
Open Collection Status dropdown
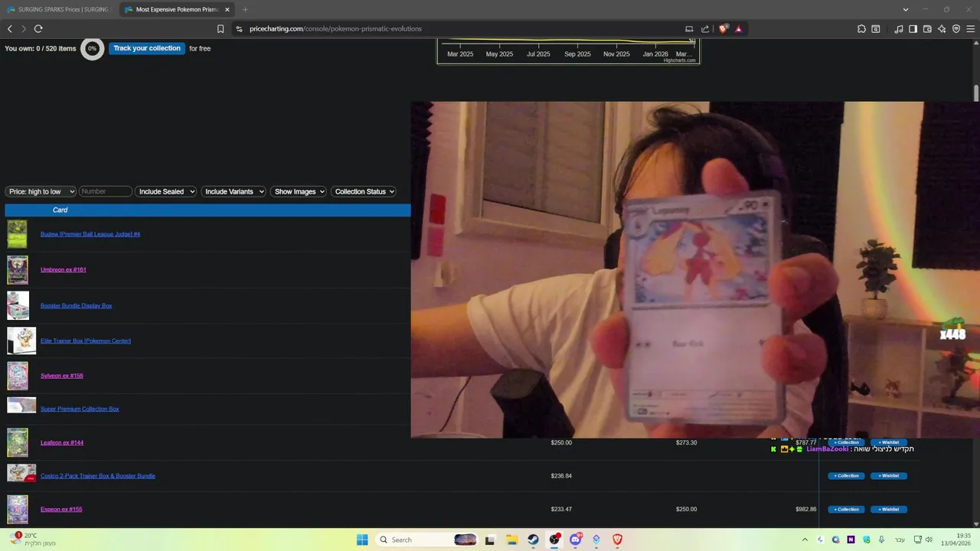coord(364,191)
